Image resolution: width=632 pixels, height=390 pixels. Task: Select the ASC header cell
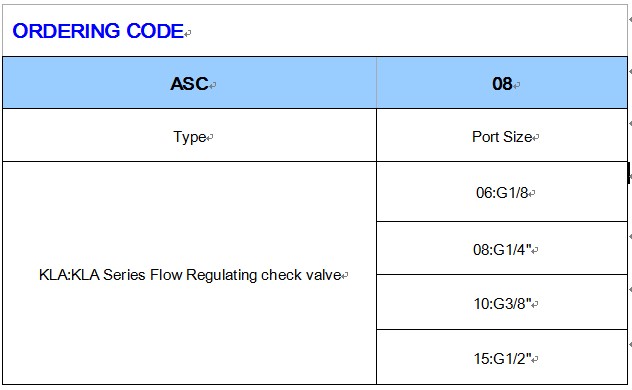(189, 83)
